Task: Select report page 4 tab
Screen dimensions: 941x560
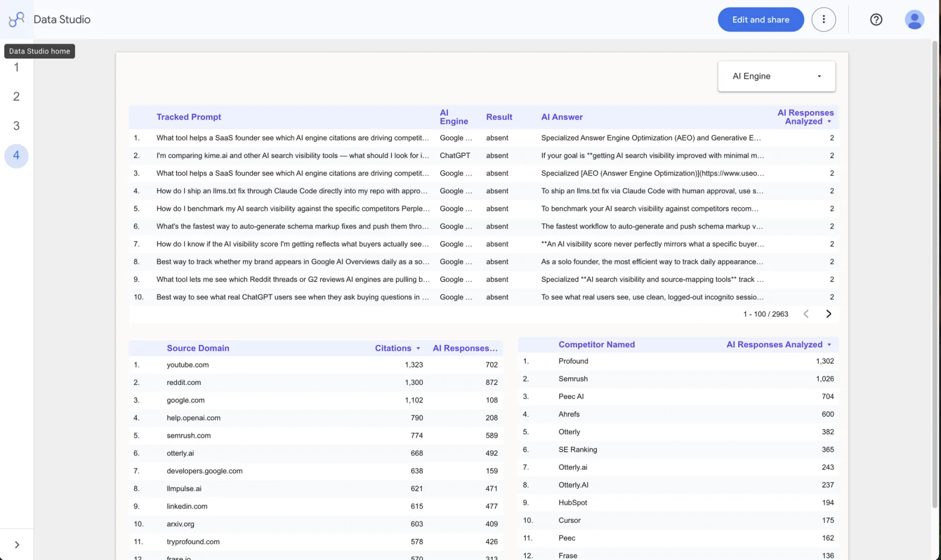Action: (x=16, y=156)
